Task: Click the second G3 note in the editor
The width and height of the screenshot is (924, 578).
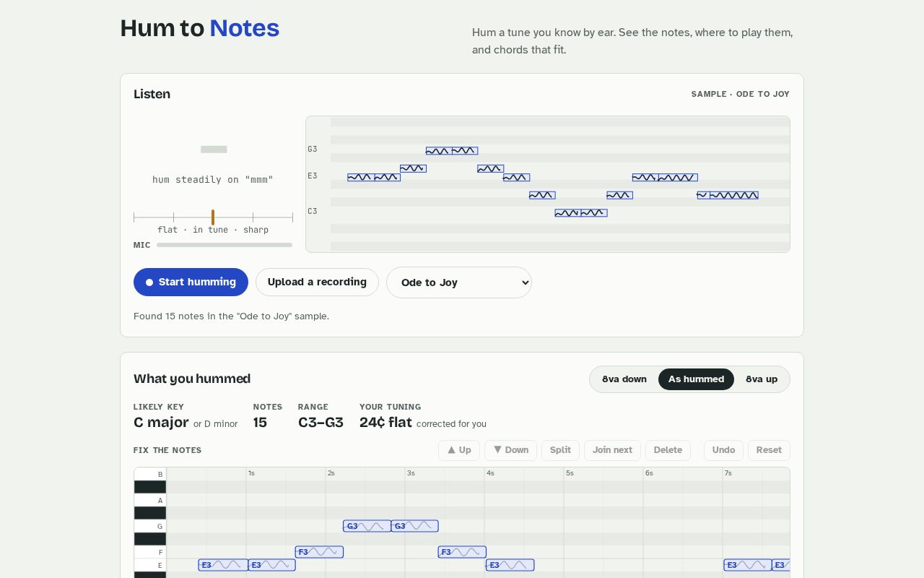Action: (x=414, y=526)
